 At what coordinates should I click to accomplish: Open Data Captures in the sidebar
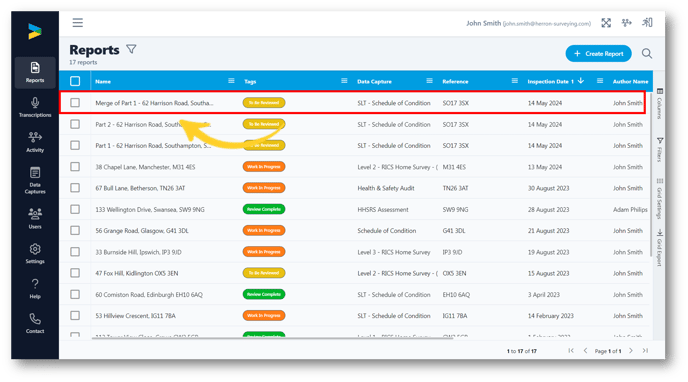click(x=35, y=180)
